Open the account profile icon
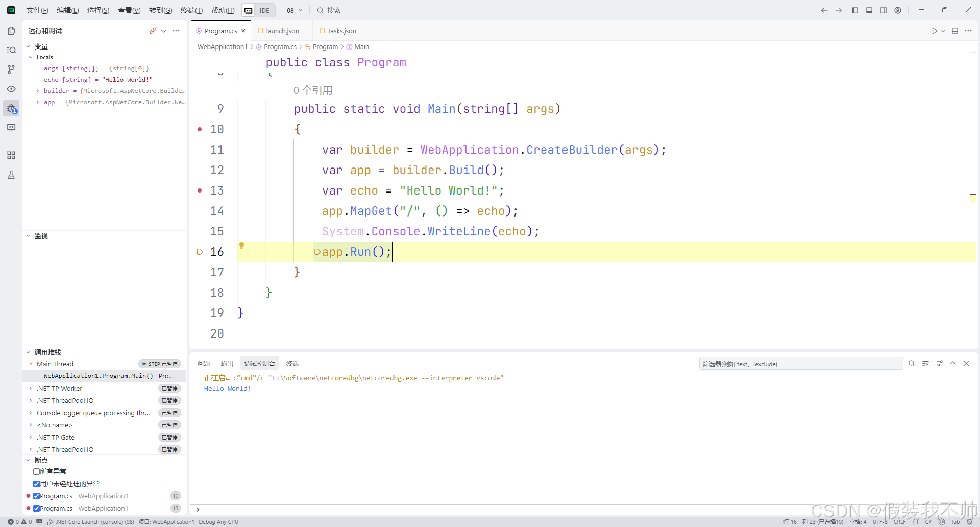Image resolution: width=980 pixels, height=527 pixels. 898,10
